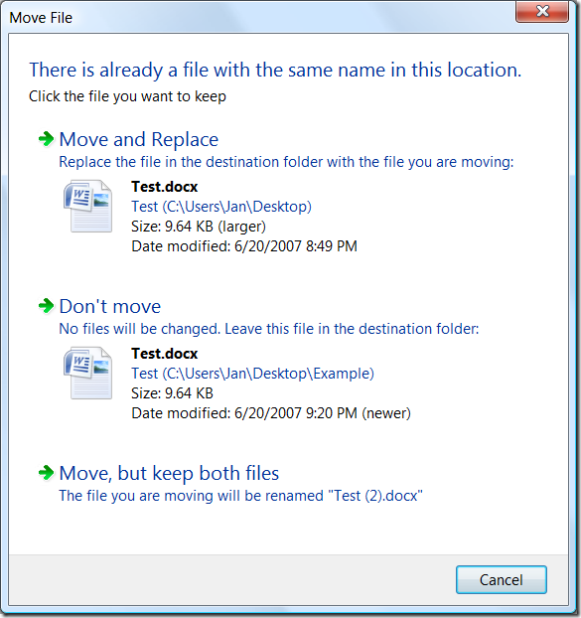
Task: Click the bold Test.docx name under Move and Replace
Action: [164, 187]
